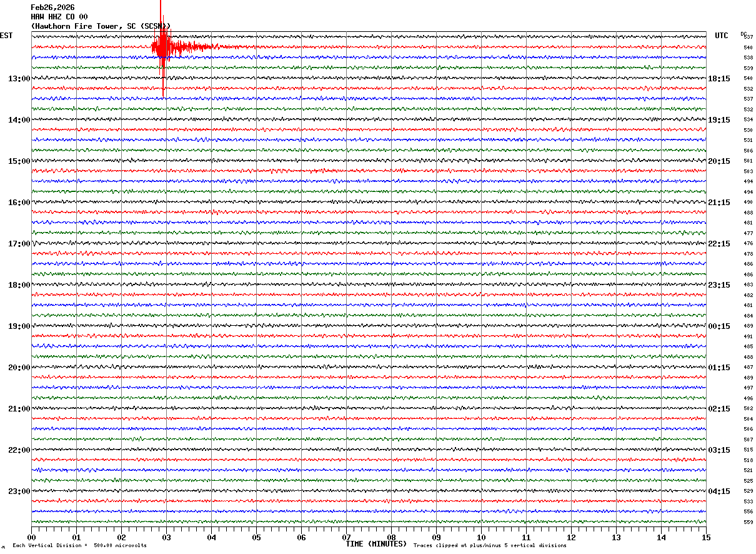Image resolution: width=756 pixels, height=554 pixels.
Task: Click the 20:15 UTC time label
Action: [719, 161]
